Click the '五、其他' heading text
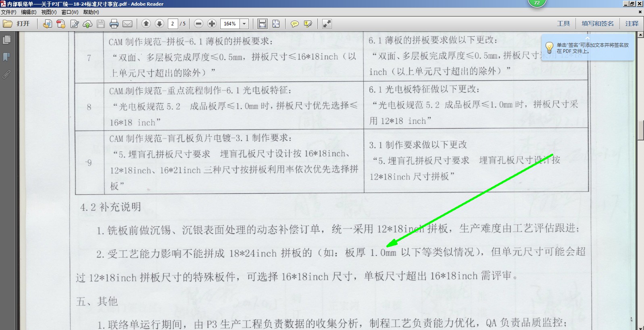644x330 pixels. [x=97, y=301]
